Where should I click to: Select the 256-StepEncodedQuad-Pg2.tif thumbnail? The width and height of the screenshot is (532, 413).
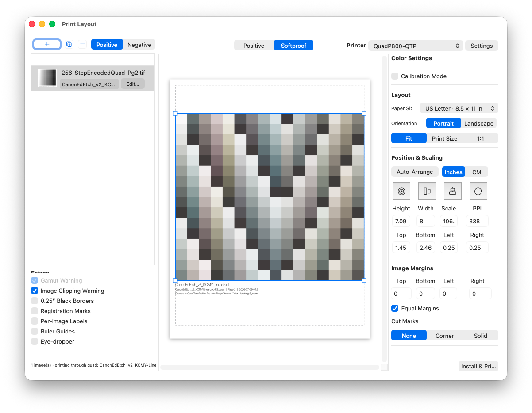coord(47,78)
